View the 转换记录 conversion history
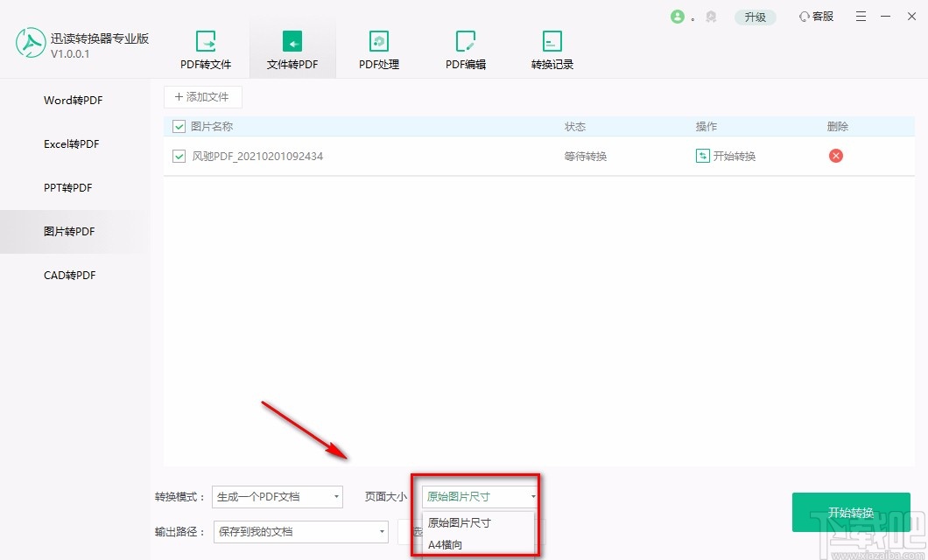 (552, 48)
